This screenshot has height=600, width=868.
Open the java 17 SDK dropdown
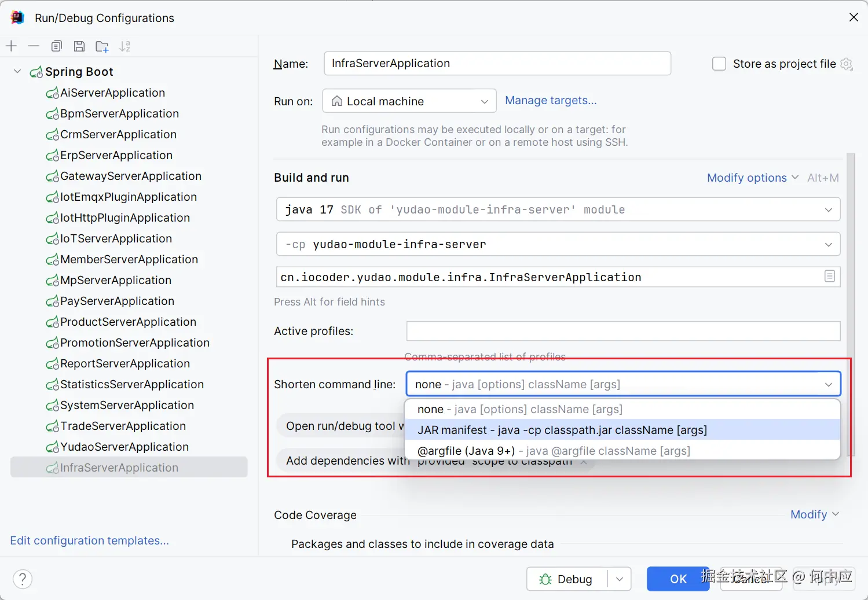click(558, 209)
